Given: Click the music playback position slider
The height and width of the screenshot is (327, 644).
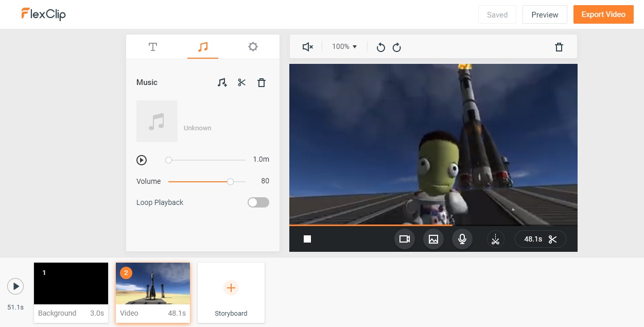Looking at the screenshot, I should [207, 160].
